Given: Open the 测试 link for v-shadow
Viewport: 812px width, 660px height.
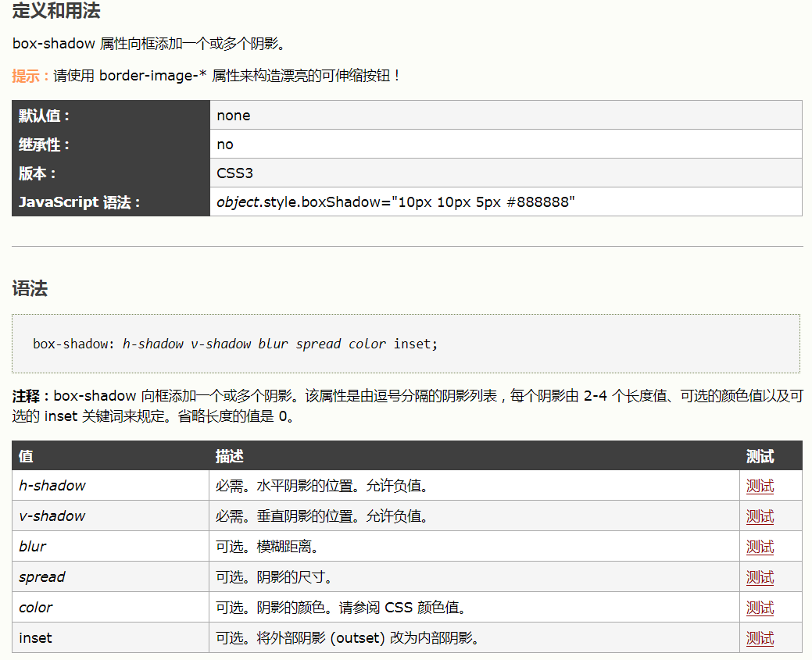Looking at the screenshot, I should tap(760, 516).
